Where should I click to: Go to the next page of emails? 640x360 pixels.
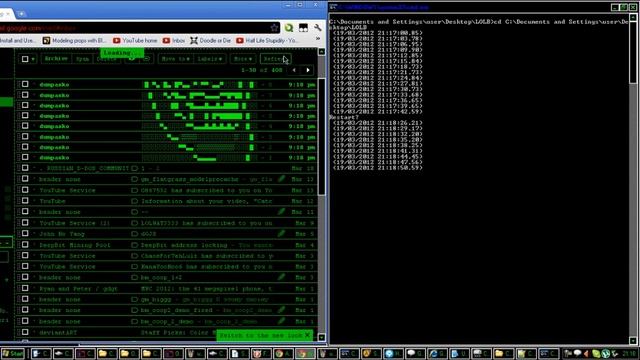(308, 70)
